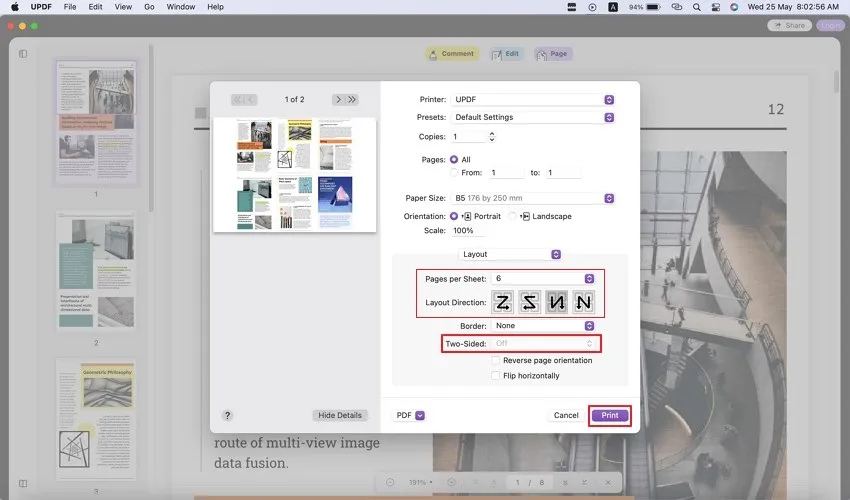Image resolution: width=850 pixels, height=500 pixels.
Task: Click the linked-rings menu bar icon
Action: point(677,7)
